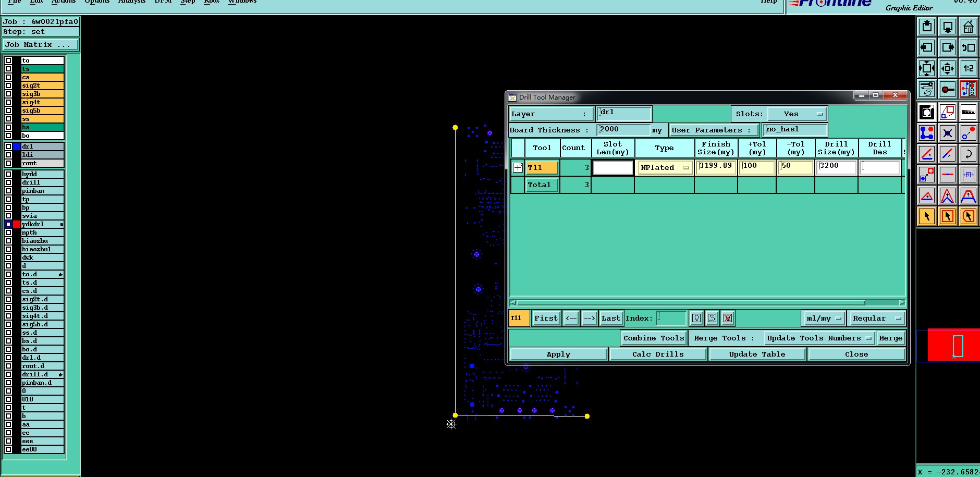Click the rectangle pointer select icon
The height and width of the screenshot is (477, 980).
(947, 216)
